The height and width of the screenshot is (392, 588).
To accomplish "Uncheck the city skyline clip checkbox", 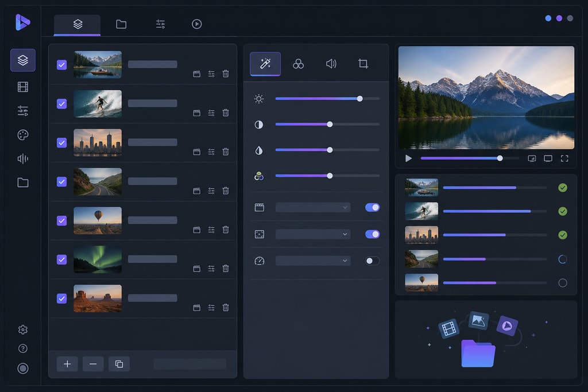I will point(62,143).
